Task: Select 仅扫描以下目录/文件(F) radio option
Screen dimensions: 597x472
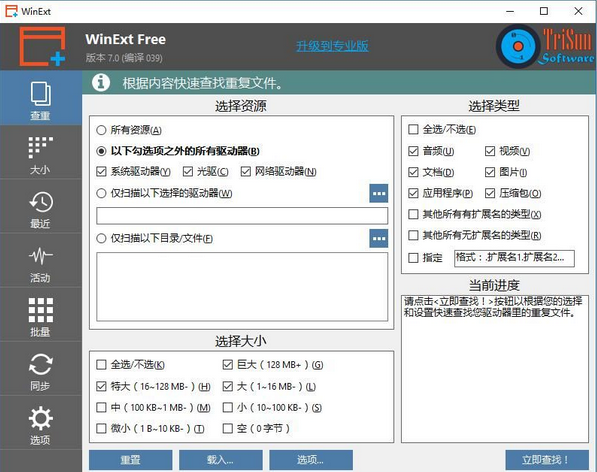Action: (x=101, y=239)
